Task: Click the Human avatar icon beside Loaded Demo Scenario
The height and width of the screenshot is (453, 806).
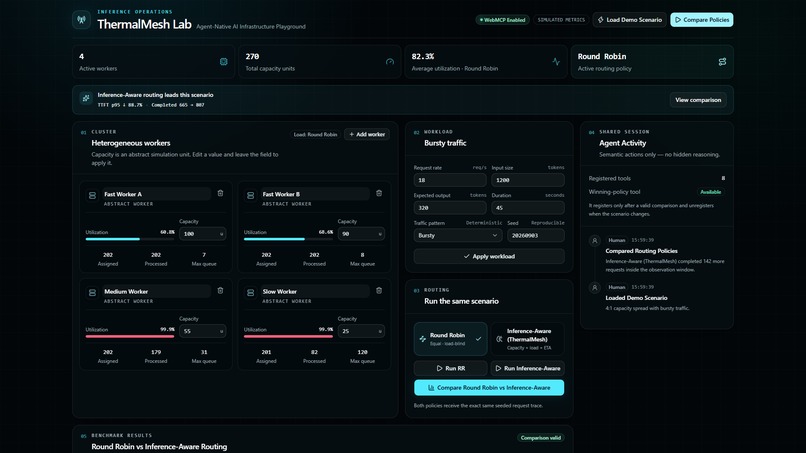Action: pyautogui.click(x=595, y=287)
